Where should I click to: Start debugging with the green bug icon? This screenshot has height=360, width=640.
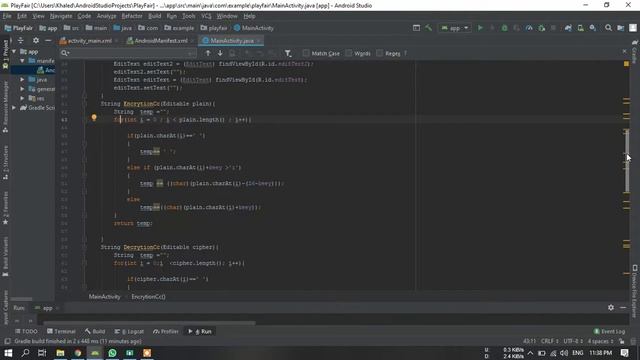(504, 28)
